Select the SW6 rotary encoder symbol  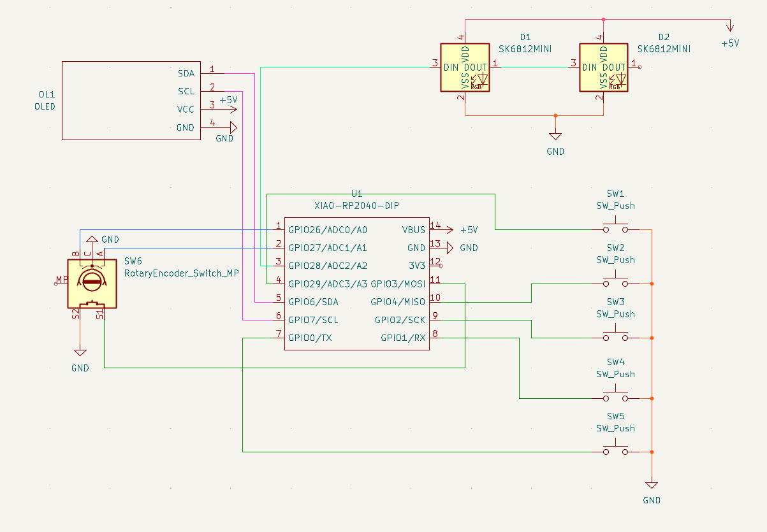(92, 284)
